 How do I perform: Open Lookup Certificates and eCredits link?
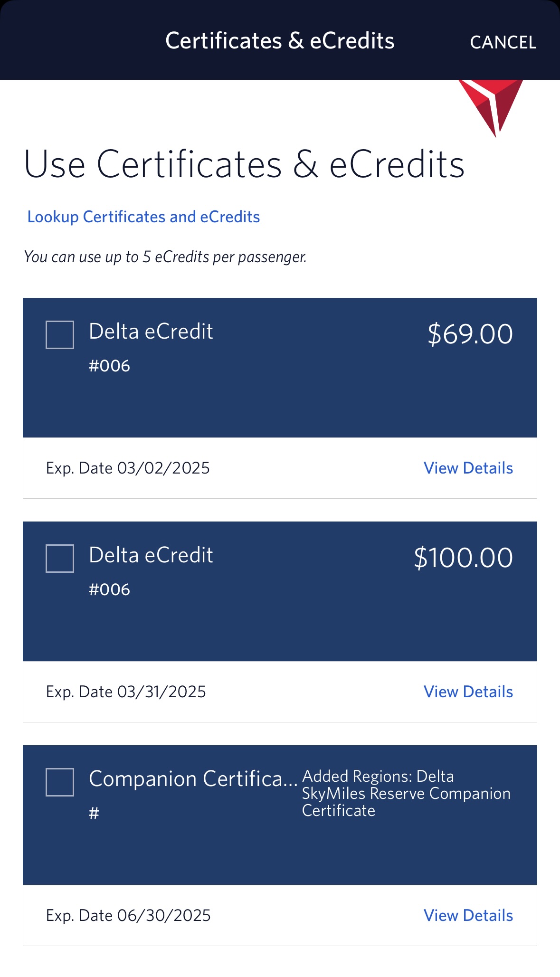143,217
